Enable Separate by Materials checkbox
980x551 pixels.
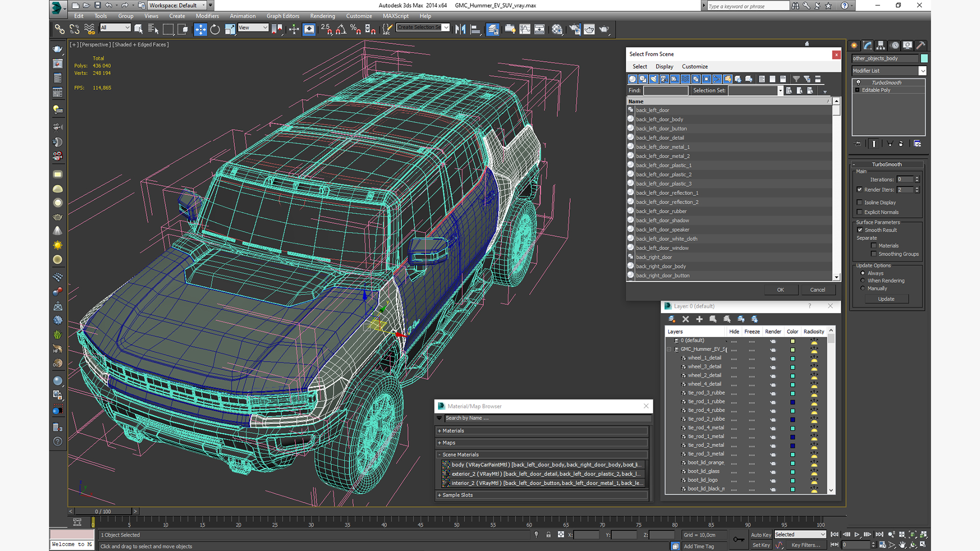(873, 245)
